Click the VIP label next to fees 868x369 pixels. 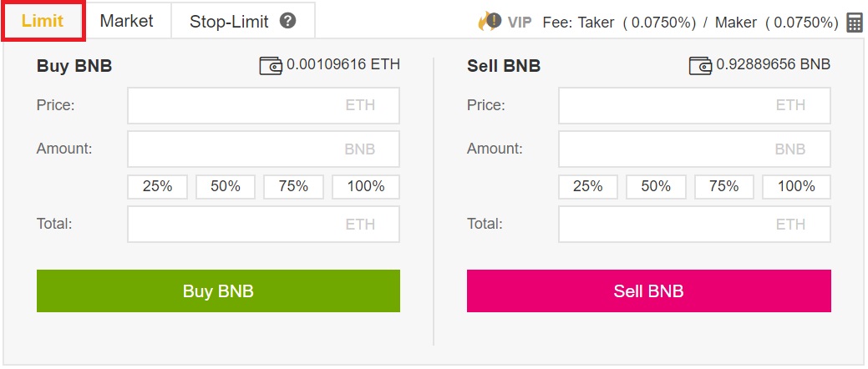click(520, 23)
